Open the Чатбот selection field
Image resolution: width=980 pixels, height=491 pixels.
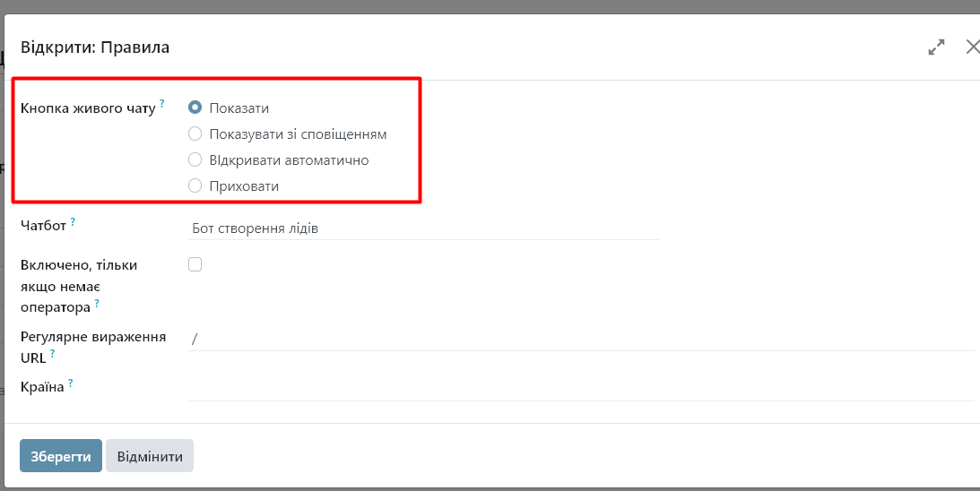click(423, 228)
